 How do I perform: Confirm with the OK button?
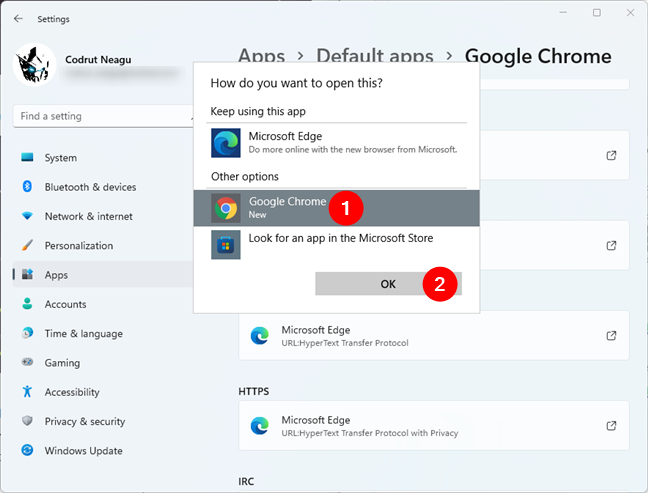click(x=388, y=284)
